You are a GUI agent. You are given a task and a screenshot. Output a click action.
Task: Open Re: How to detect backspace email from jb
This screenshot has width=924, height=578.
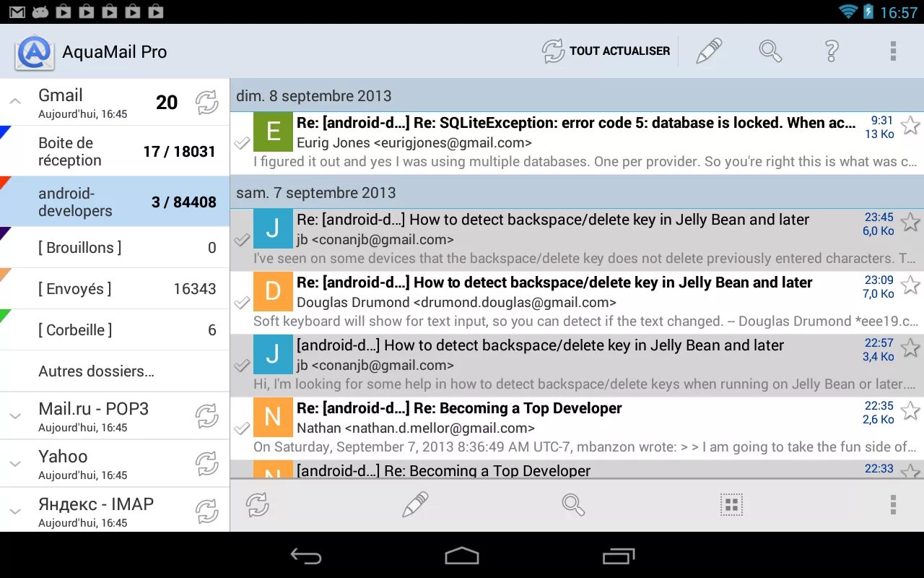tap(577, 240)
